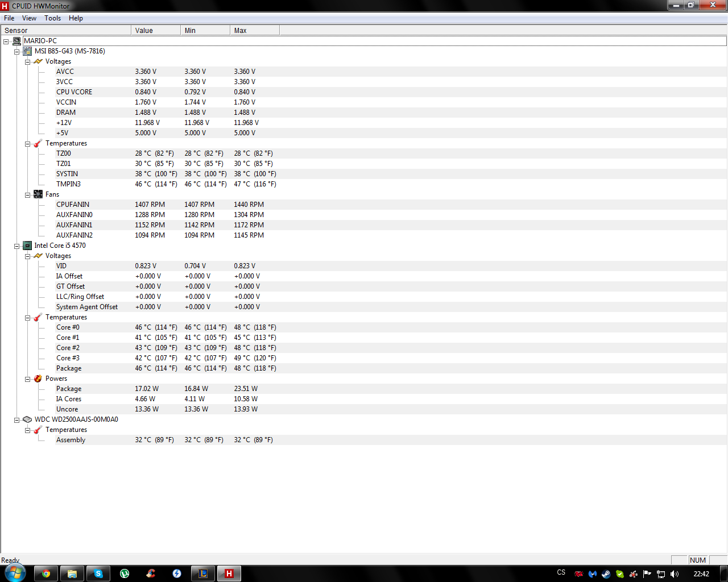Click the thermometer icon beside the TZ00 group

38,143
